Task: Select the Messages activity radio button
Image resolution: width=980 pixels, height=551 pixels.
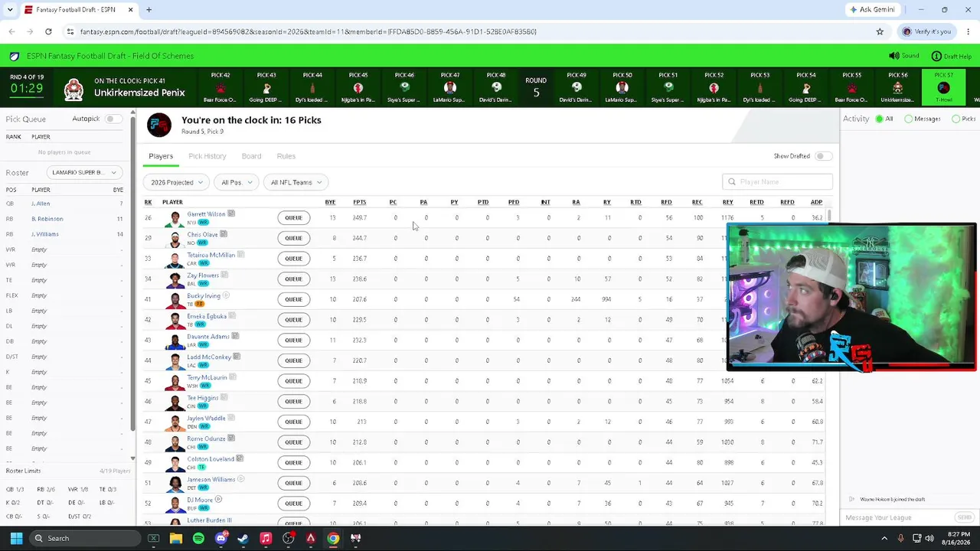Action: (x=909, y=119)
